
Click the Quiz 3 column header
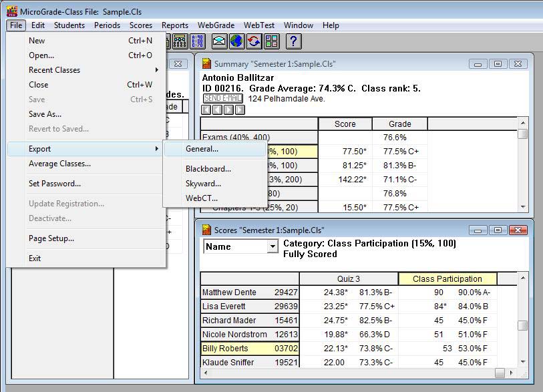[349, 278]
